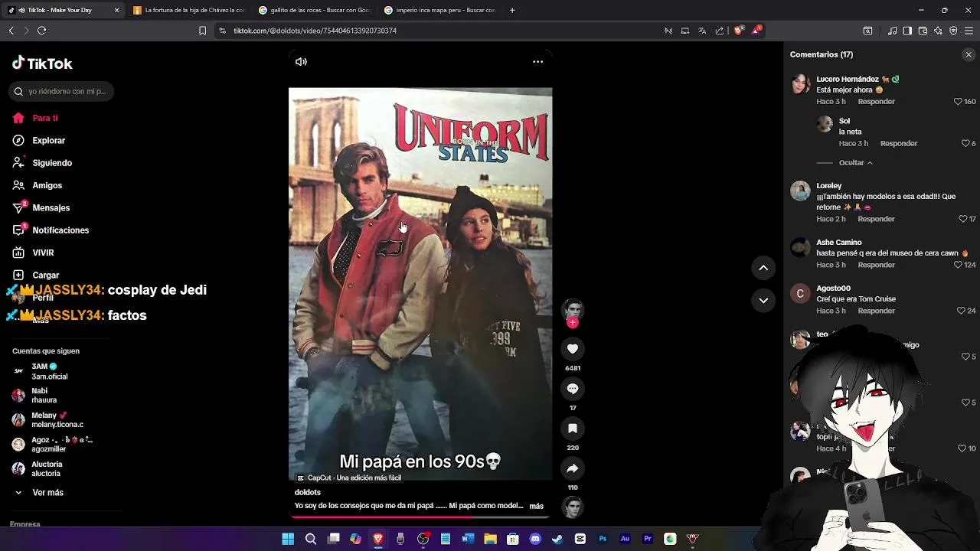Open 3AM account in followed list
The width and height of the screenshot is (980, 551).
tap(50, 371)
